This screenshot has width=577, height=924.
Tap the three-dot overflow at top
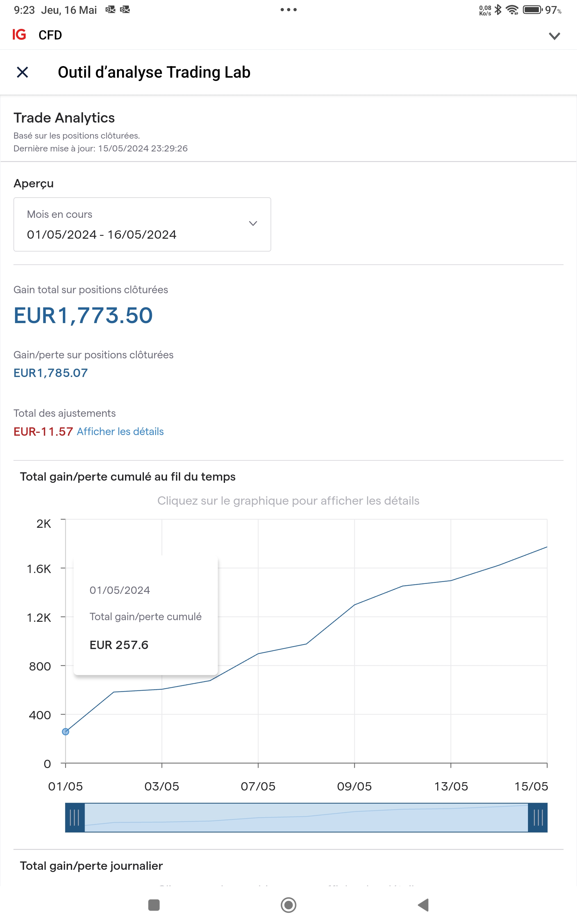pos(288,10)
